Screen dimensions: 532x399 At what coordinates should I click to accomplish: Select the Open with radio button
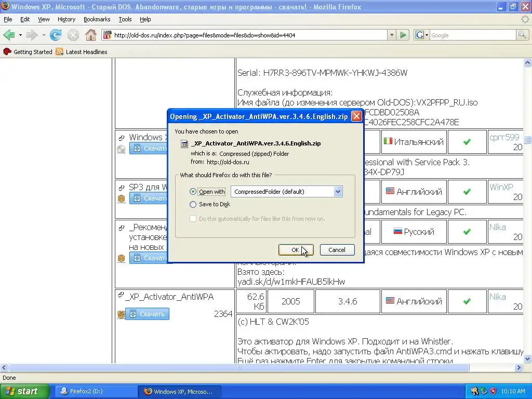193,192
